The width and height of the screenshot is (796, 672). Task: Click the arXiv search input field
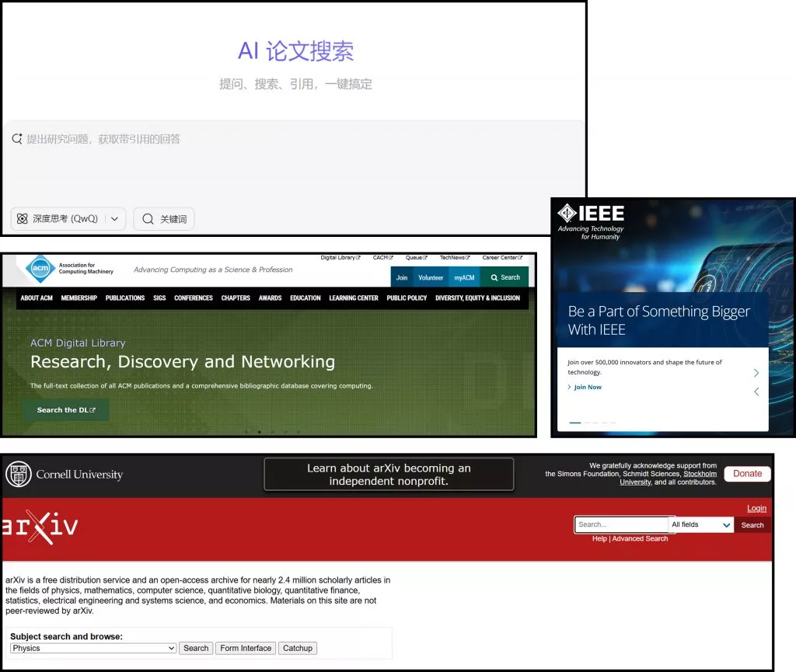click(620, 524)
